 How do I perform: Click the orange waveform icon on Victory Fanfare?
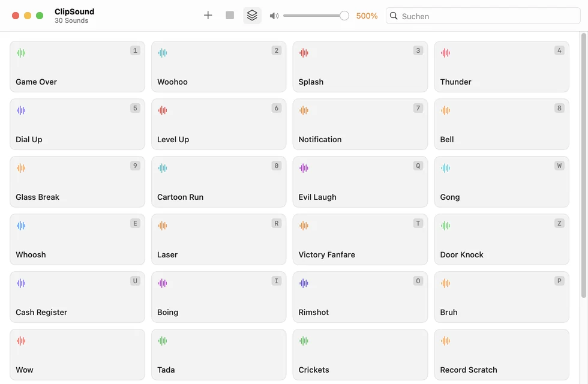click(304, 226)
